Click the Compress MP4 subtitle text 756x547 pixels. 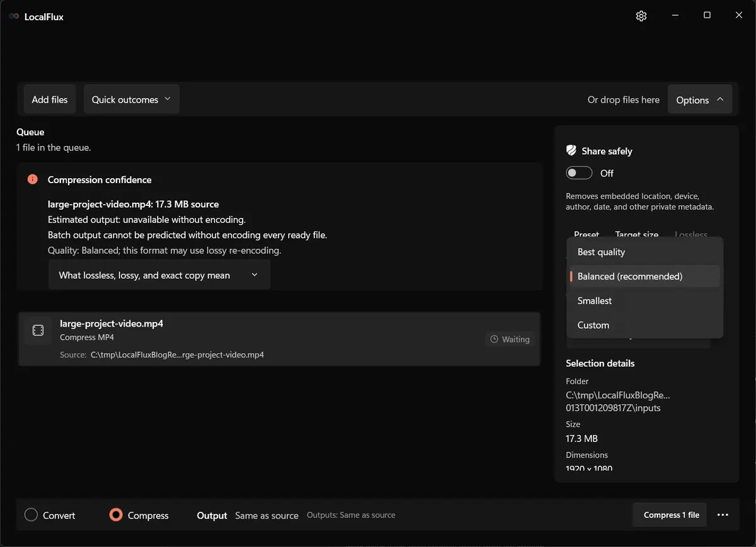click(x=87, y=337)
